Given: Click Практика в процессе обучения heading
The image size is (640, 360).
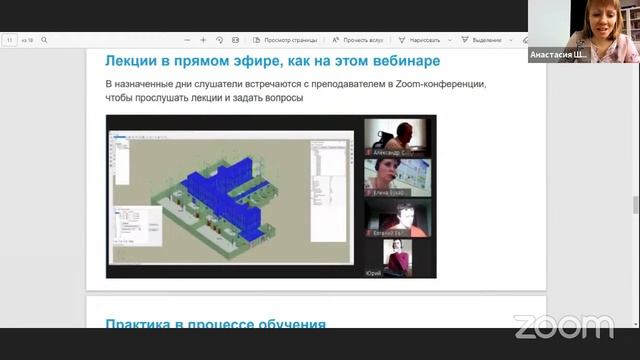Looking at the screenshot, I should [x=216, y=323].
